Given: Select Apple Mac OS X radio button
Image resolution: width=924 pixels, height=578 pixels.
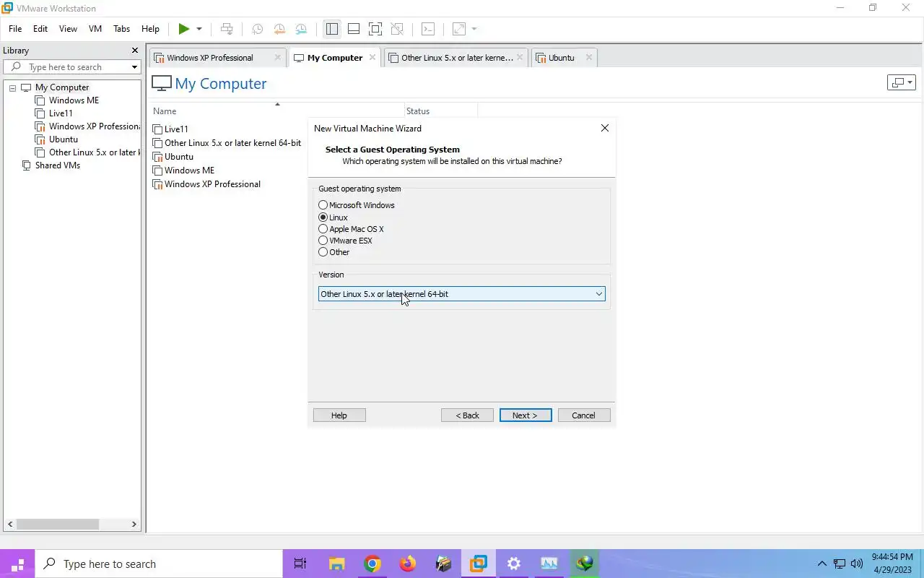Looking at the screenshot, I should point(323,229).
